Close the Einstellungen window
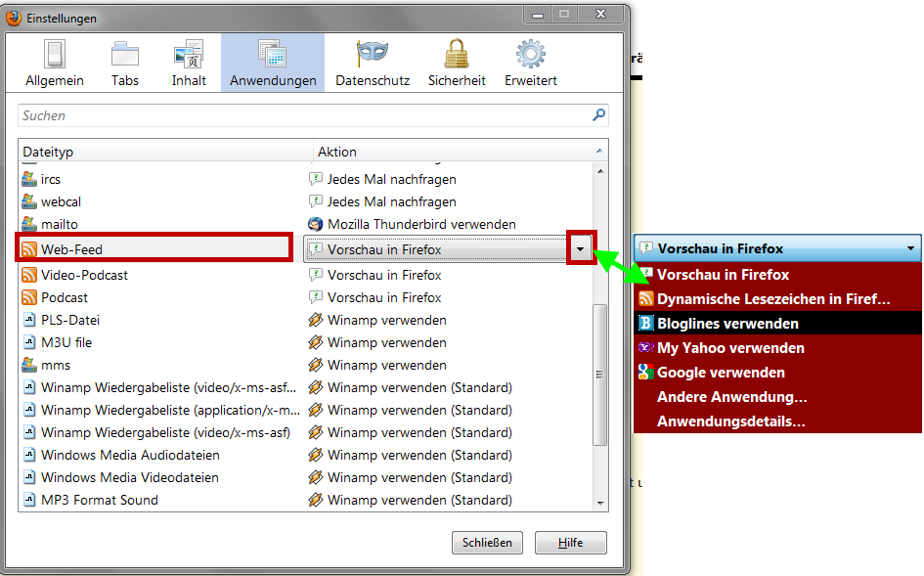 point(600,14)
